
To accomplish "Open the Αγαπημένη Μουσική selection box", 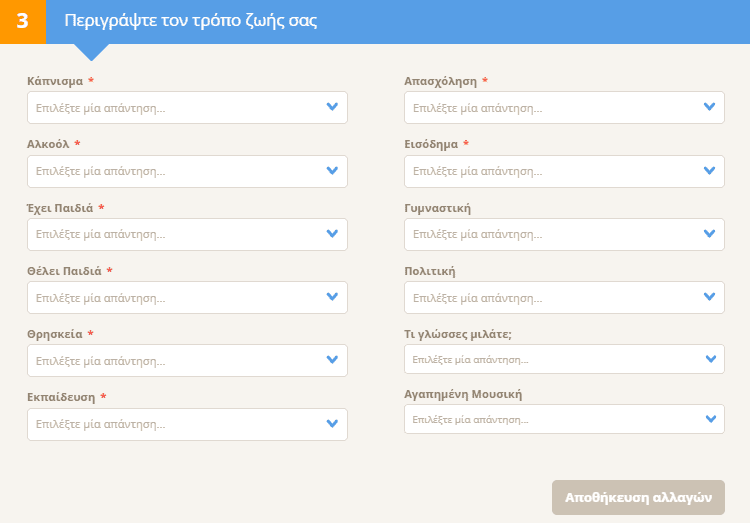I will point(564,419).
